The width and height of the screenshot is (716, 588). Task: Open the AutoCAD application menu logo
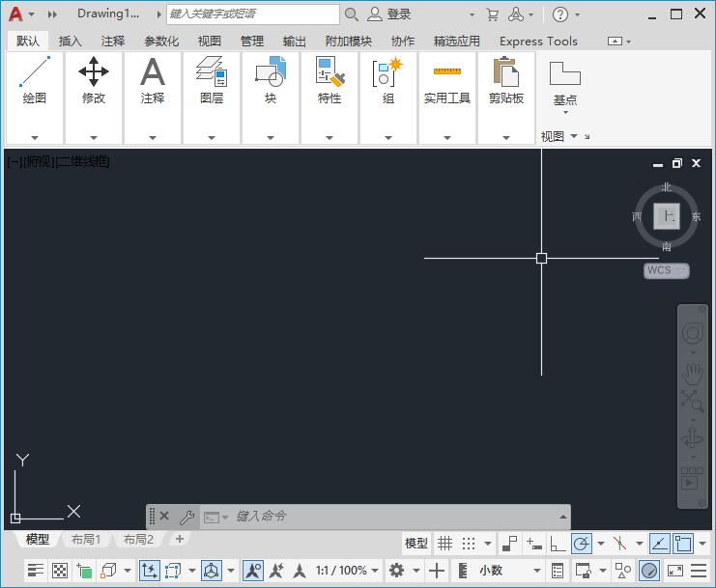click(x=15, y=14)
